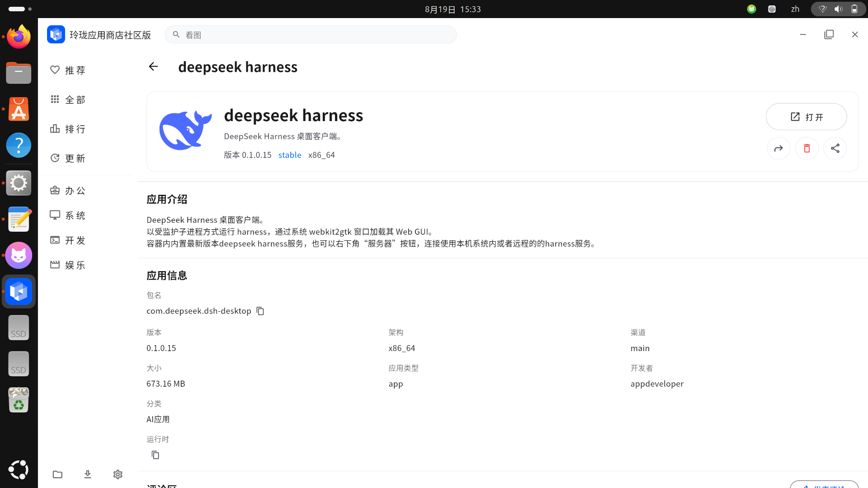Click the Activities workspace indicator in the top bar
868x488 pixels.
click(20, 9)
